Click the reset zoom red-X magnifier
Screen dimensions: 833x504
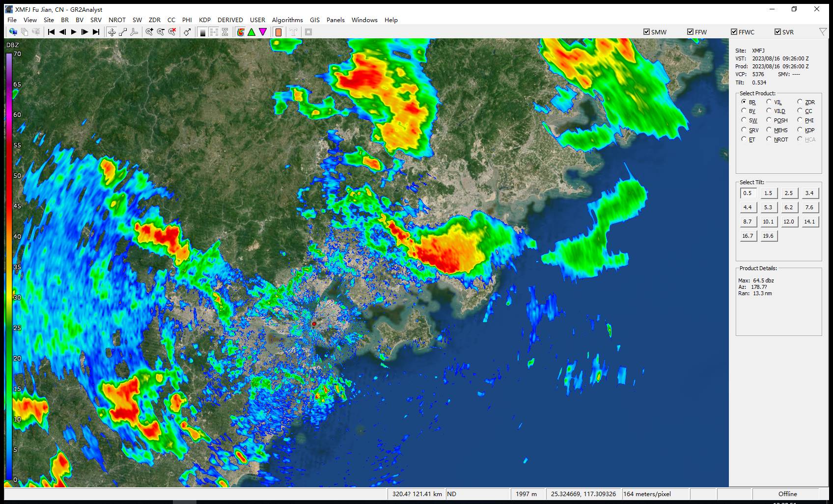172,32
